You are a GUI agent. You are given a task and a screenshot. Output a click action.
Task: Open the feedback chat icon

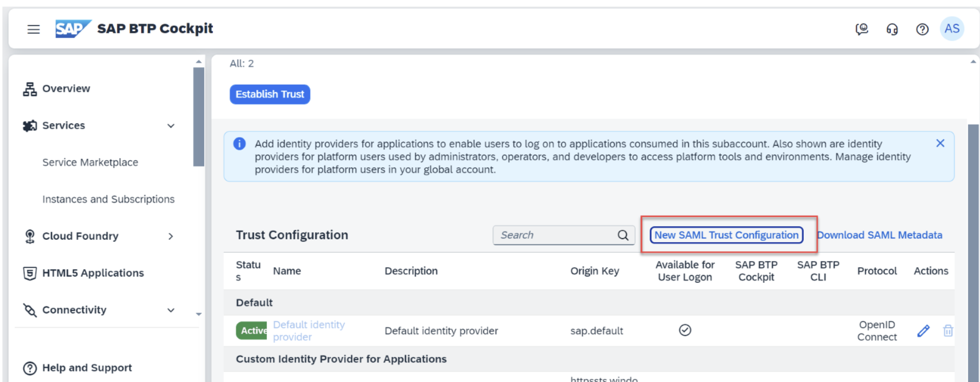[x=861, y=29]
